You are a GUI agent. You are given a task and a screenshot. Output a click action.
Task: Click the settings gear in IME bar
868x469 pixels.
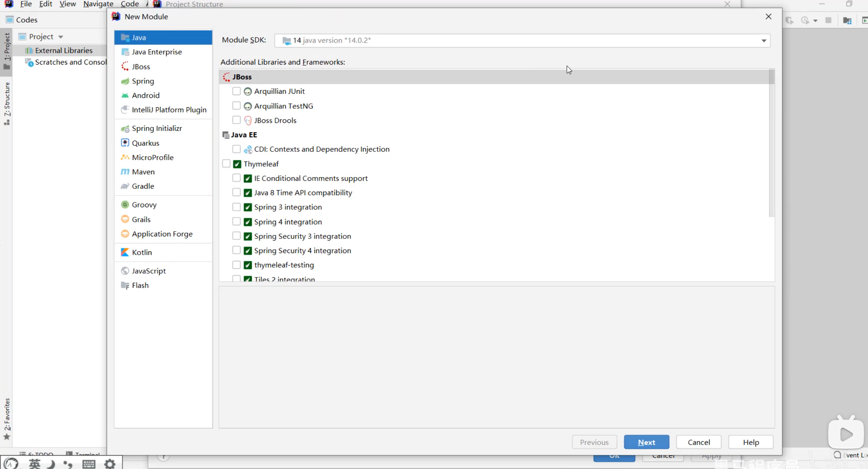(110, 464)
